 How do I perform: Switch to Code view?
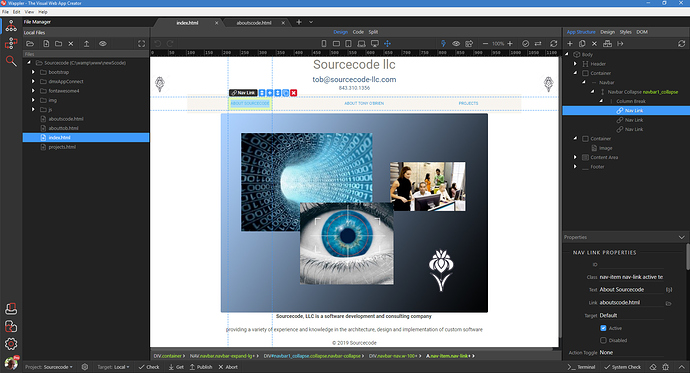(358, 32)
